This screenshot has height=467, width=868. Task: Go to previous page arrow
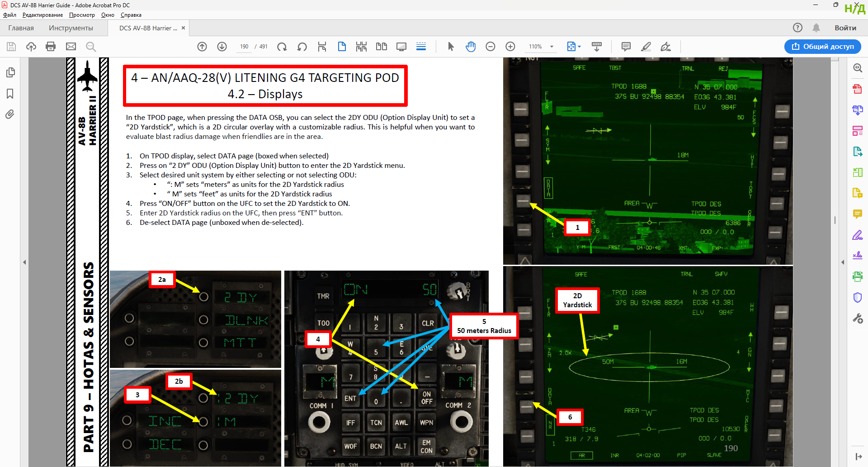[202, 47]
